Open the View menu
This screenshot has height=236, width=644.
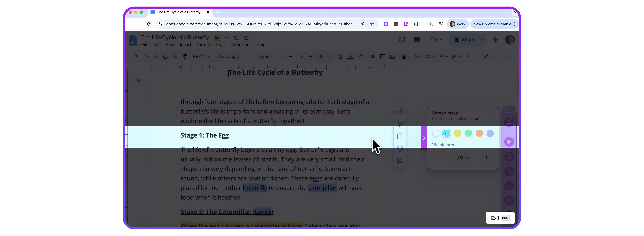(170, 45)
